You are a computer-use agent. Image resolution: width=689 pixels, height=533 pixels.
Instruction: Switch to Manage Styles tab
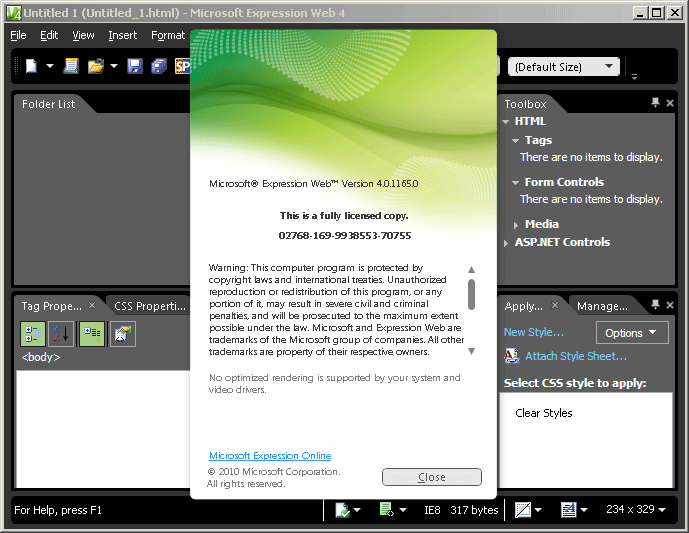click(x=602, y=306)
